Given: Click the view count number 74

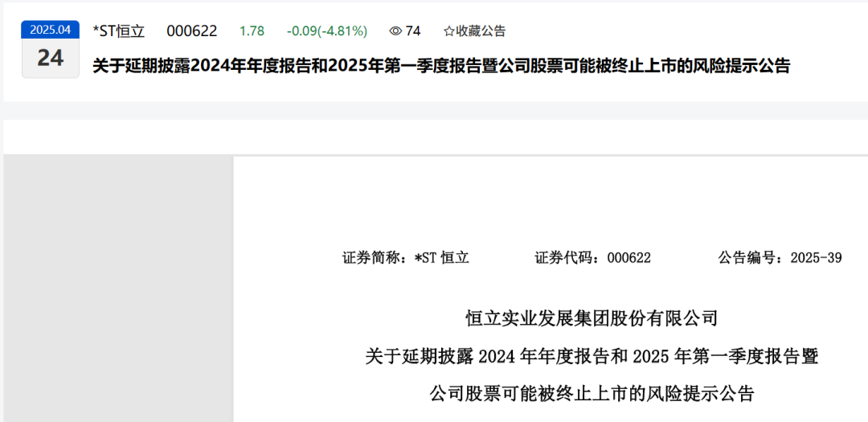Looking at the screenshot, I should point(413,31).
